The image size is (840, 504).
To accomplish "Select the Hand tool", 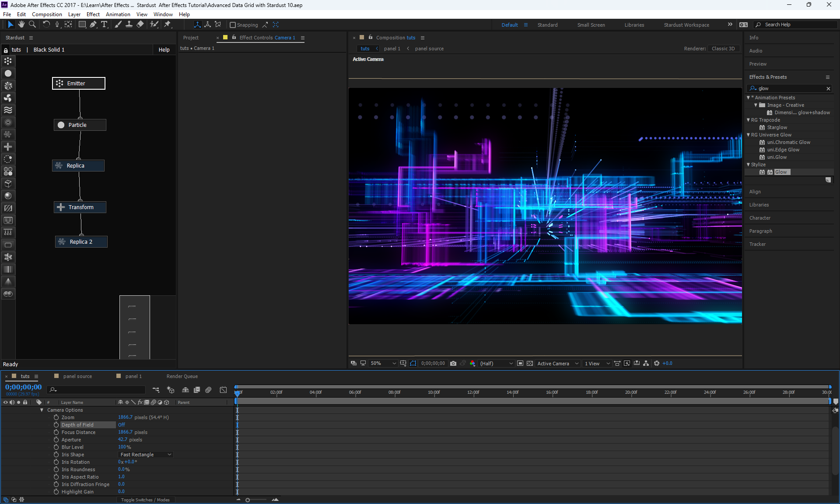I will (x=21, y=24).
